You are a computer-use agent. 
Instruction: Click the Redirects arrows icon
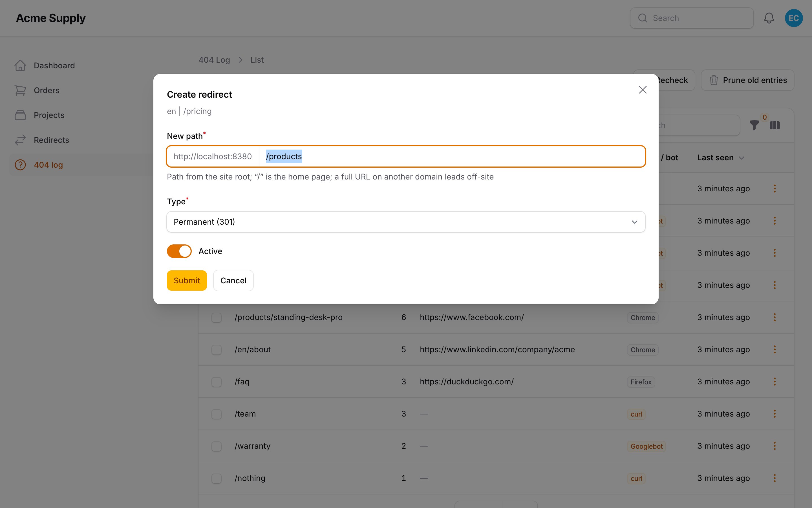(21, 140)
